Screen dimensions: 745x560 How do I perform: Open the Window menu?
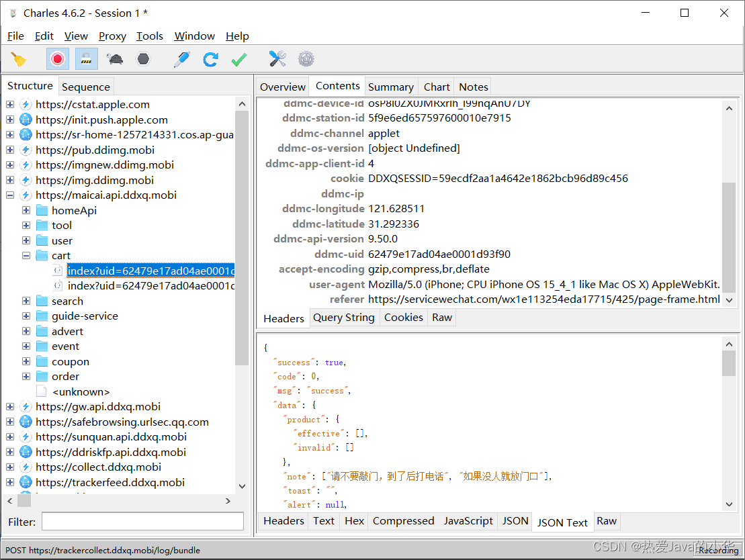194,36
